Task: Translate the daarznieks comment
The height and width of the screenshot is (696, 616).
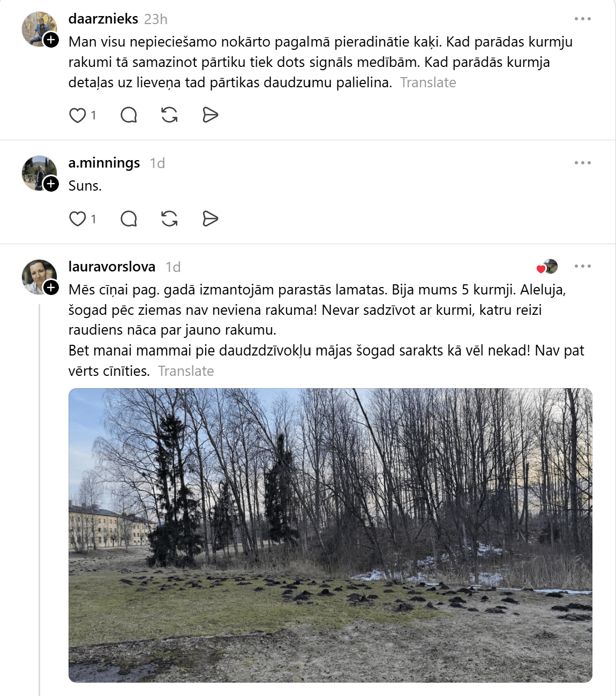Action: (x=428, y=82)
